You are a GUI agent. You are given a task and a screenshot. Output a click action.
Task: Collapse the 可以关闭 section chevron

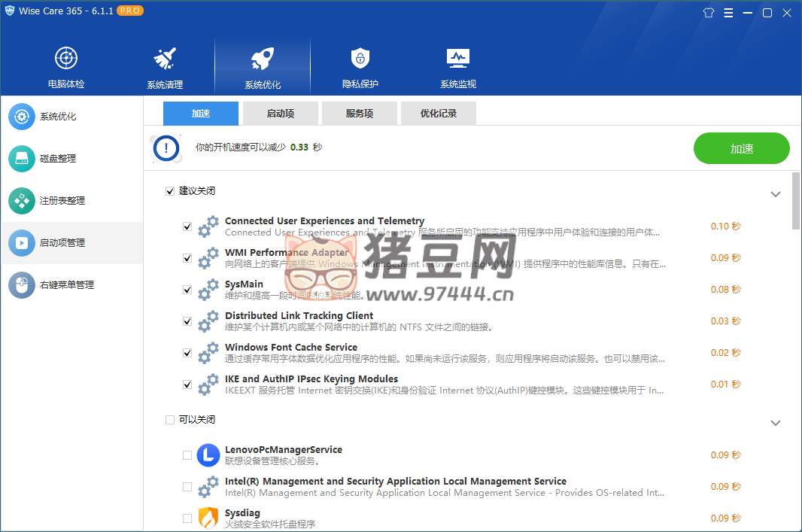(x=776, y=423)
